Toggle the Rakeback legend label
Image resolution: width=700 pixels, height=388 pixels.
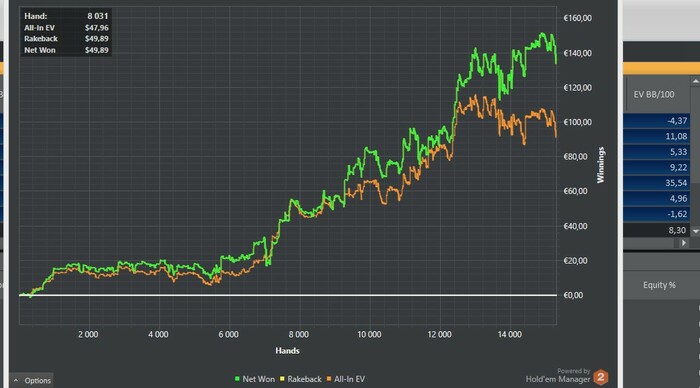pos(304,379)
